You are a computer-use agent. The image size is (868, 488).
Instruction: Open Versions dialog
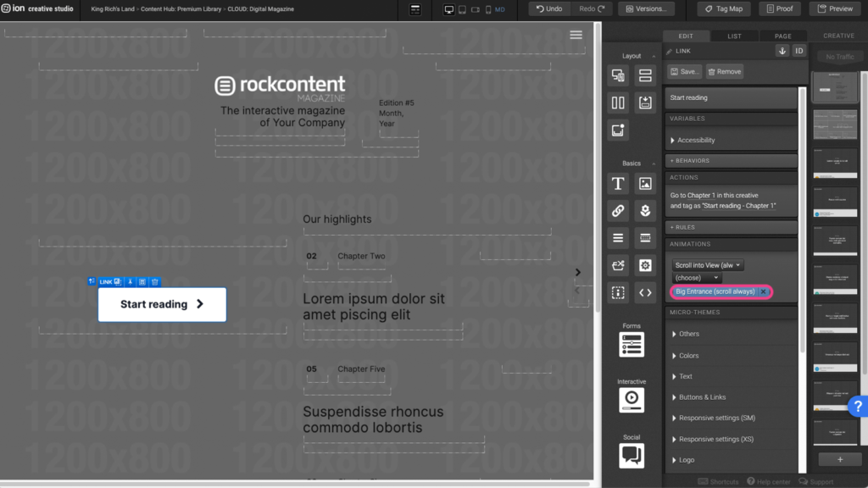coord(646,8)
